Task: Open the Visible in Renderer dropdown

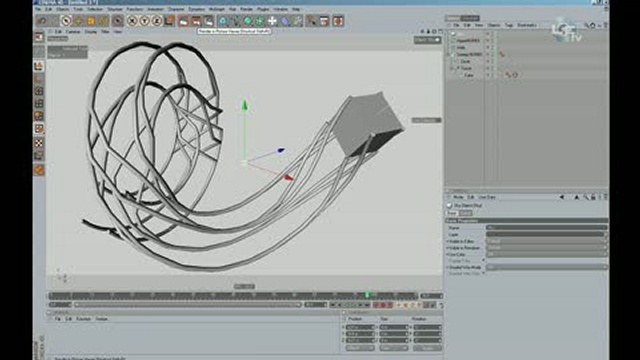Action: pyautogui.click(x=547, y=248)
